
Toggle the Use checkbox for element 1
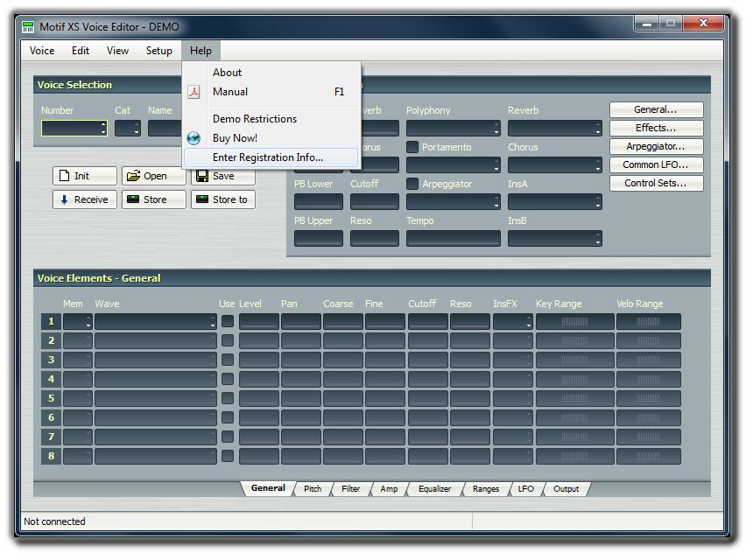[228, 321]
